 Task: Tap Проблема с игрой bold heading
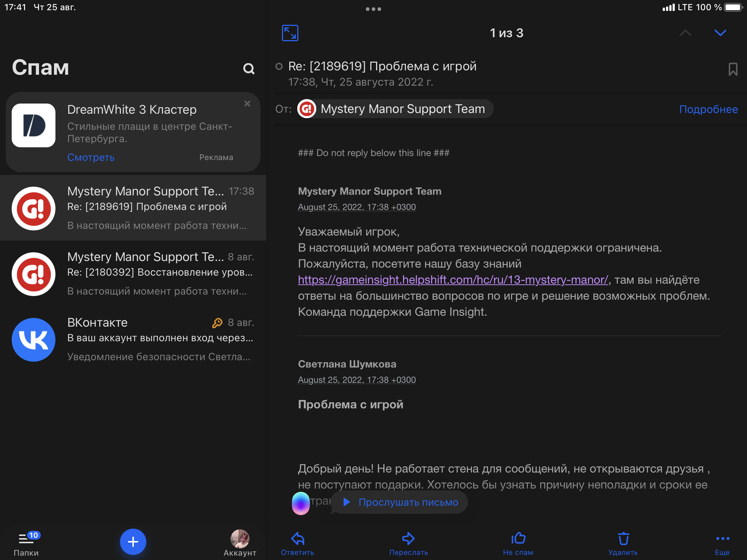tap(351, 405)
